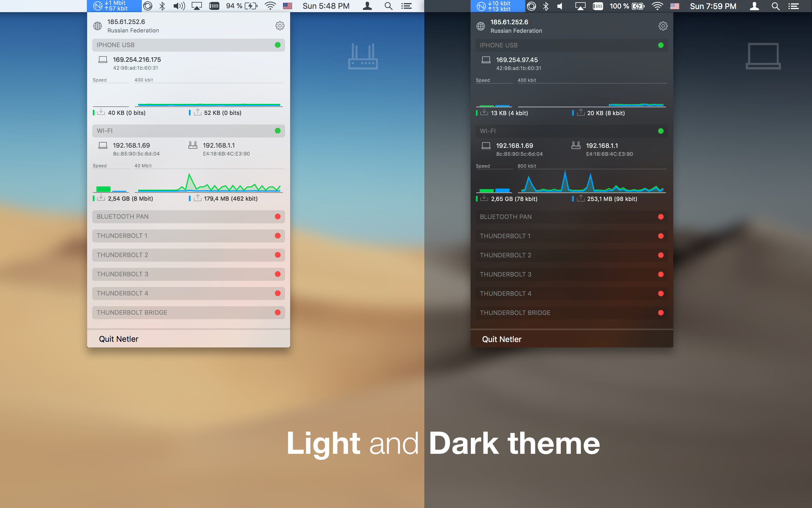Click battery 94 % indicator

242,6
